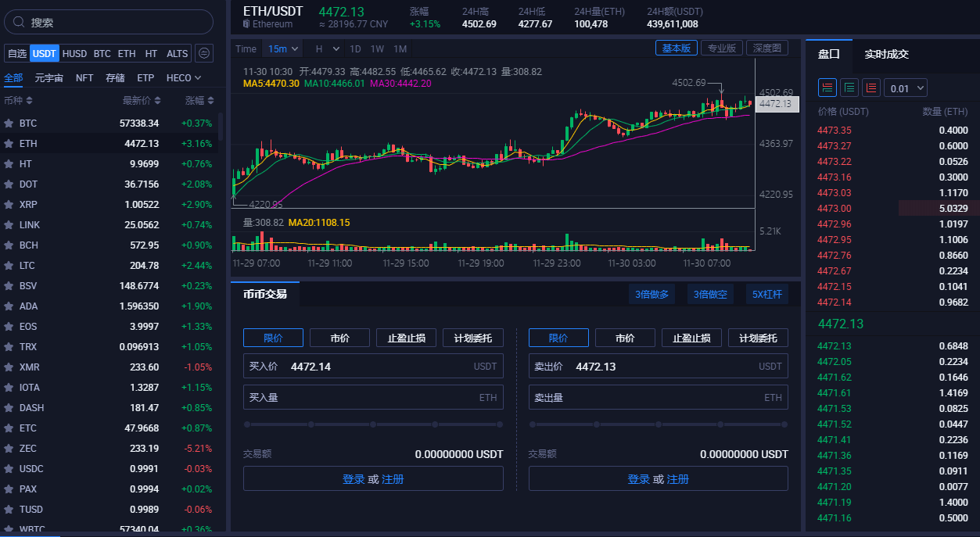Viewport: 980px width, 537px height.
Task: Click the sell amount percentage slider
Action: 659,424
